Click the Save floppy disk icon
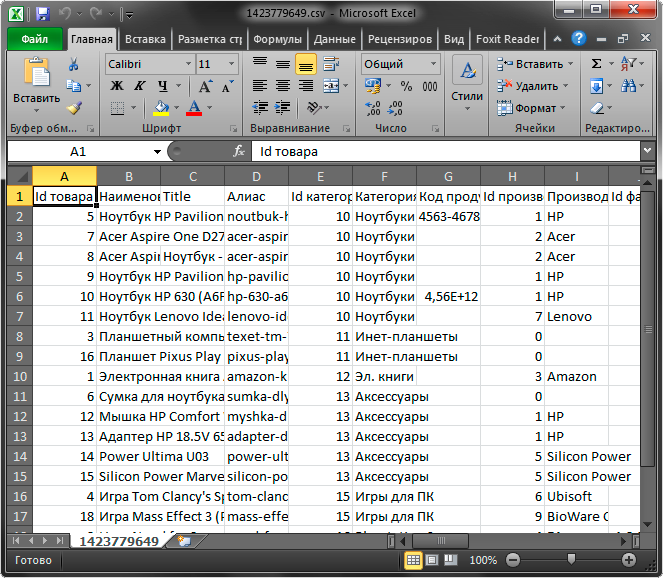 coord(43,14)
